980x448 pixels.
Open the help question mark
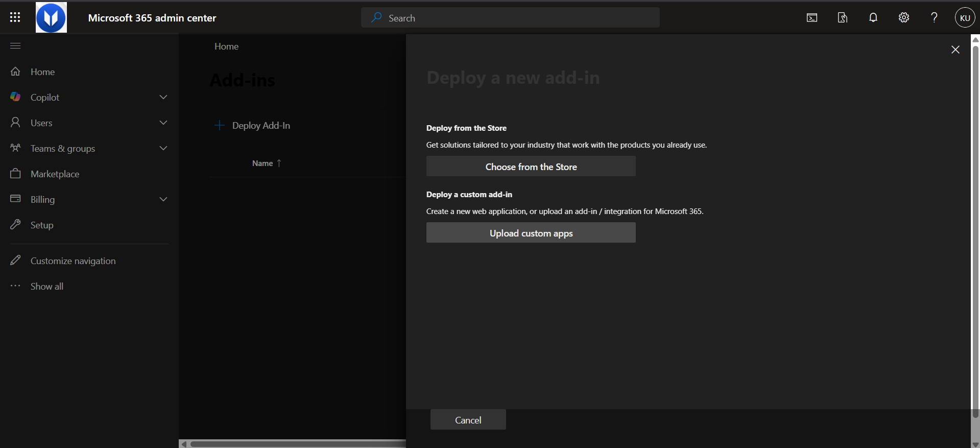click(x=935, y=18)
